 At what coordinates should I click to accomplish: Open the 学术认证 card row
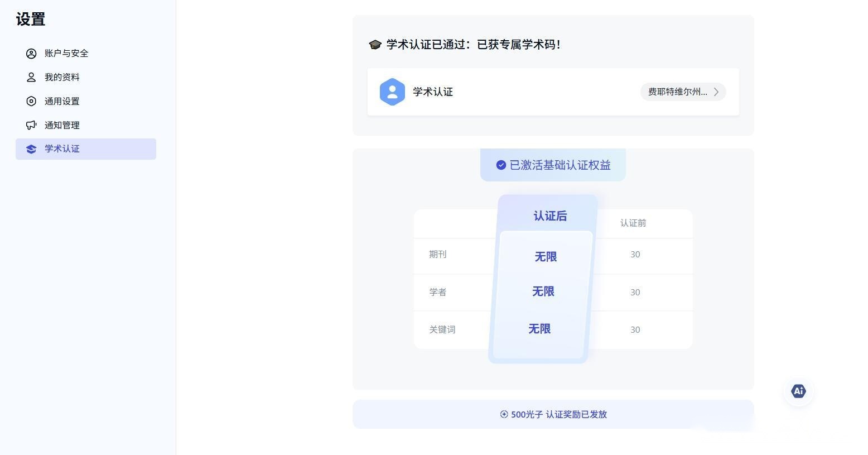(x=553, y=92)
